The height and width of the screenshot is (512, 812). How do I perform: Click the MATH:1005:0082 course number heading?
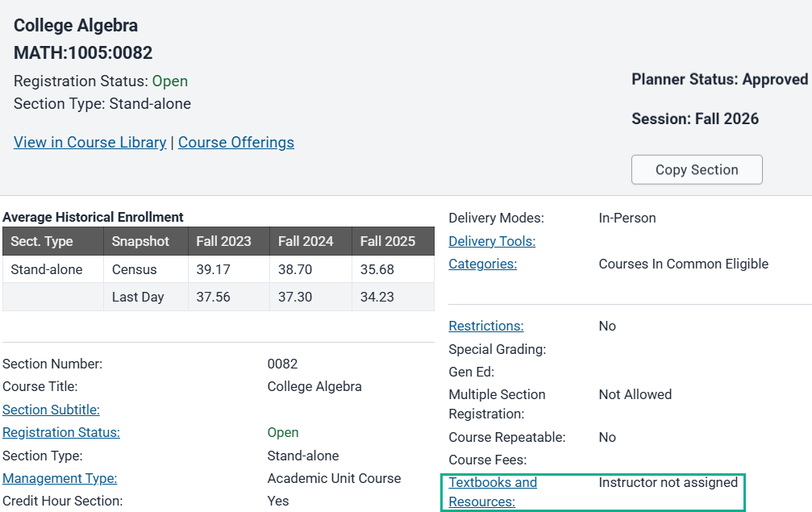click(x=83, y=53)
